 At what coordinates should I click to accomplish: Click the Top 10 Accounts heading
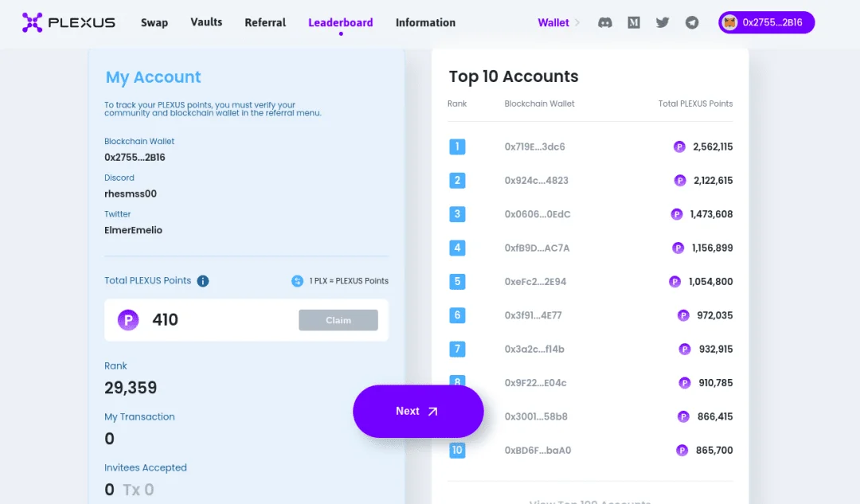tap(514, 76)
